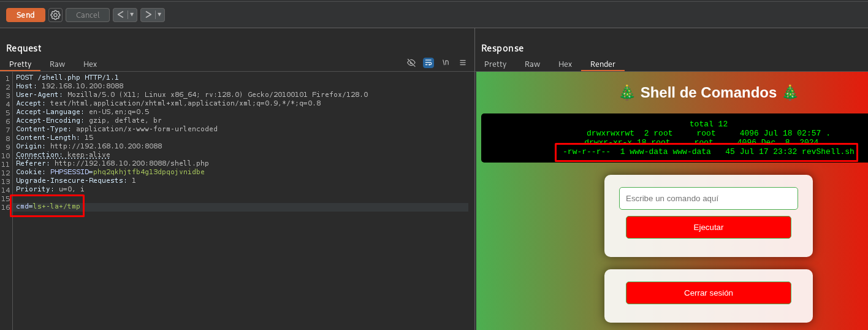Click the User-Agent header line
The image size is (868, 330).
[192, 94]
